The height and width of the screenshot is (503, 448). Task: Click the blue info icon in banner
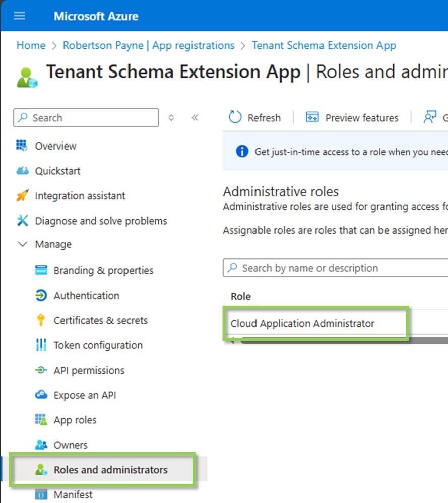tap(242, 151)
